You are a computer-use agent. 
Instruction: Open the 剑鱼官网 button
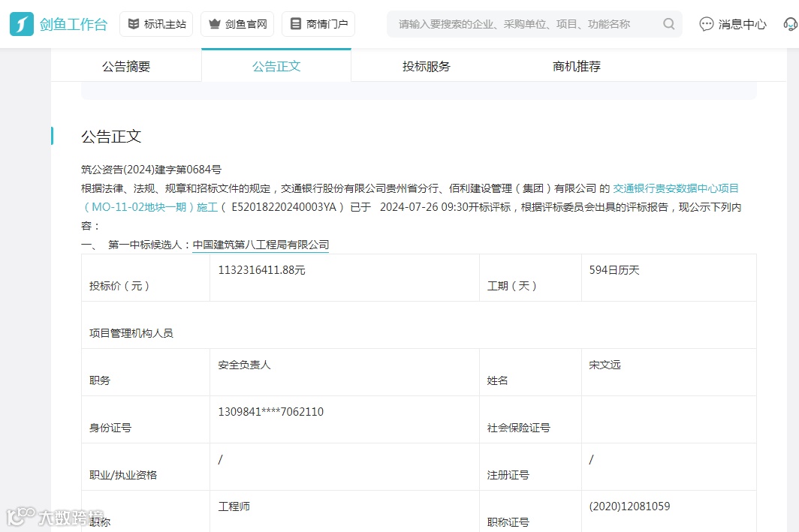pyautogui.click(x=237, y=24)
